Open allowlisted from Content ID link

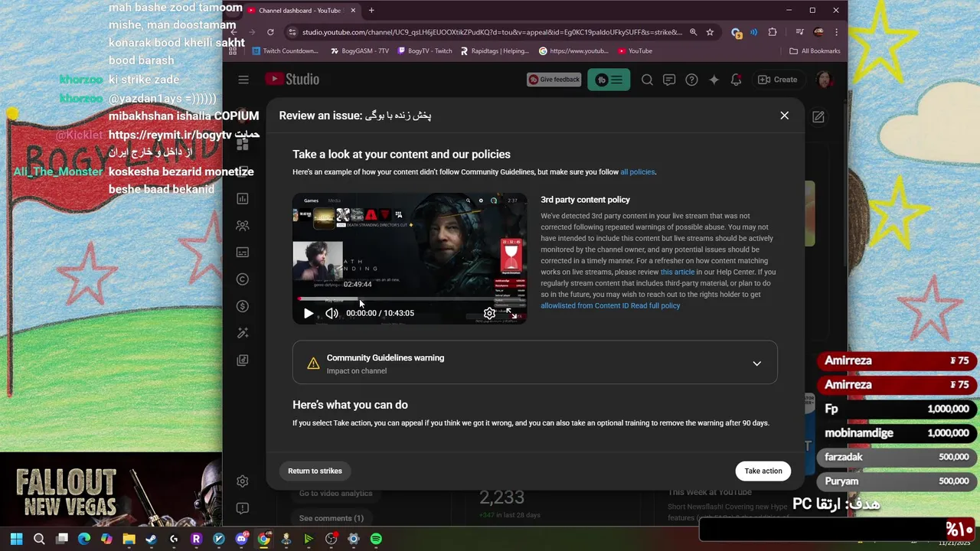pos(584,305)
